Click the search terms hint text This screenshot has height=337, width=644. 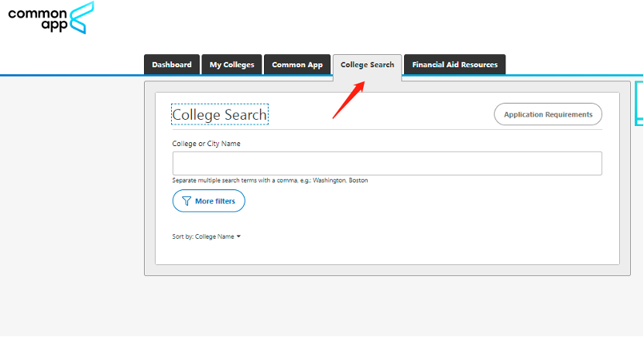pyautogui.click(x=270, y=180)
